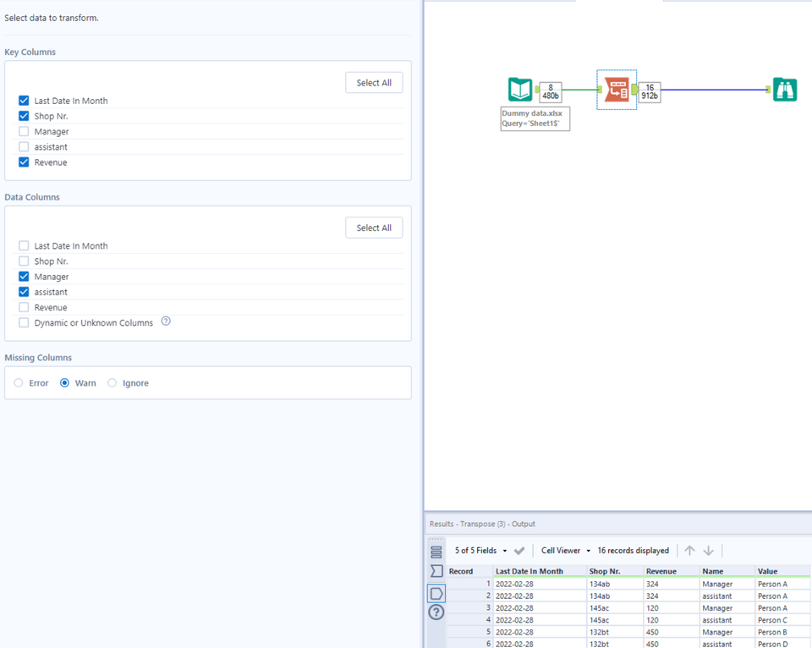Image resolution: width=812 pixels, height=648 pixels.
Task: Select the Ignore missing-columns option
Action: tap(112, 382)
